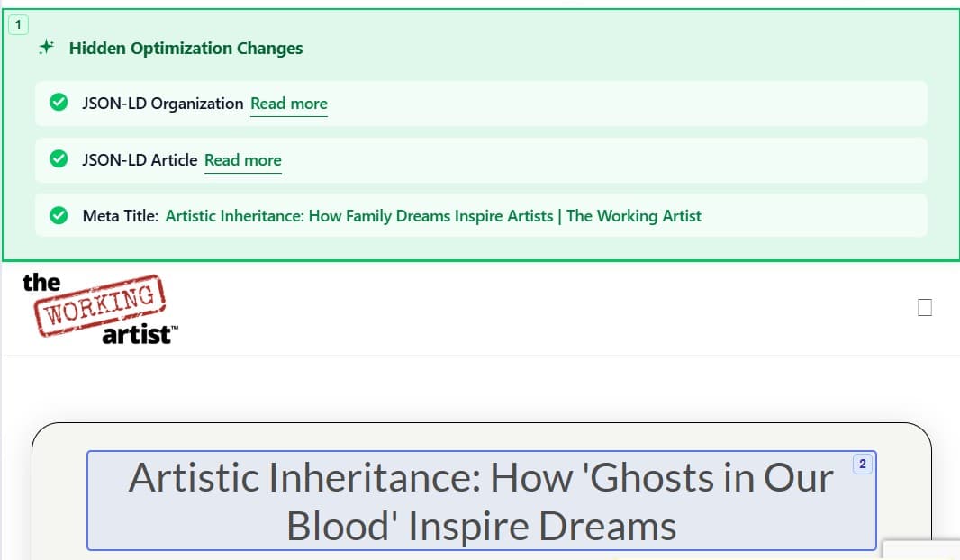Viewport: 960px width, 560px height.
Task: Select the JSON-LD Organization label
Action: click(x=163, y=104)
